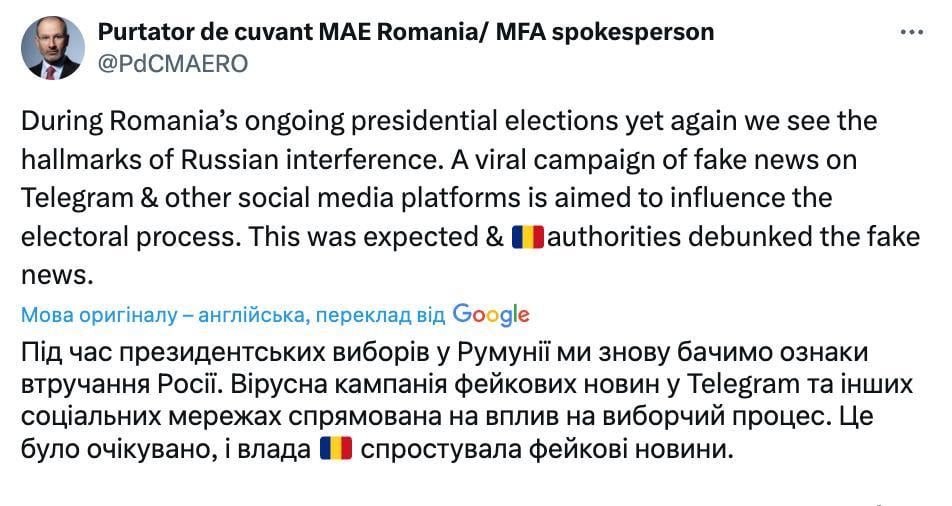Click the phrase 'Russian interference' in tweet
Image resolution: width=952 pixels, height=506 pixels.
[x=310, y=160]
